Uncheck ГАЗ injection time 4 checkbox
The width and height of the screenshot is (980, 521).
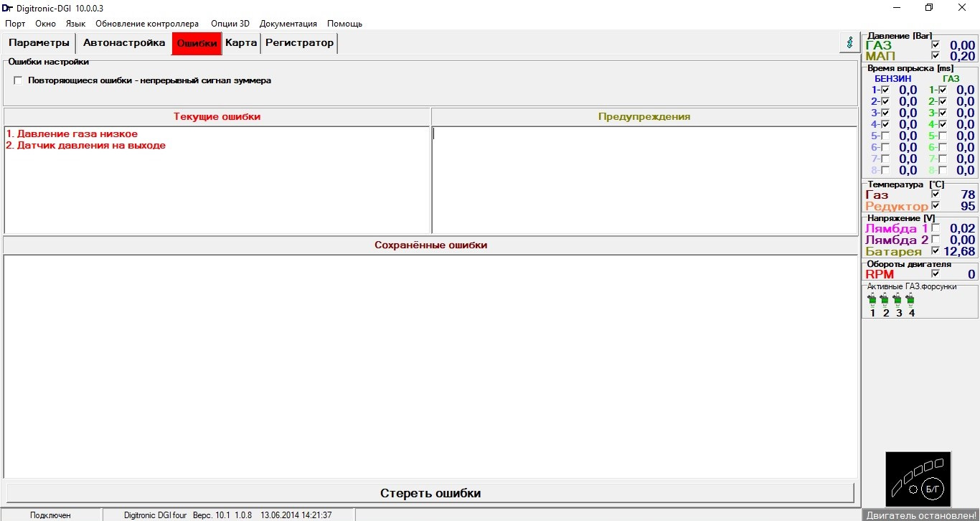(942, 124)
